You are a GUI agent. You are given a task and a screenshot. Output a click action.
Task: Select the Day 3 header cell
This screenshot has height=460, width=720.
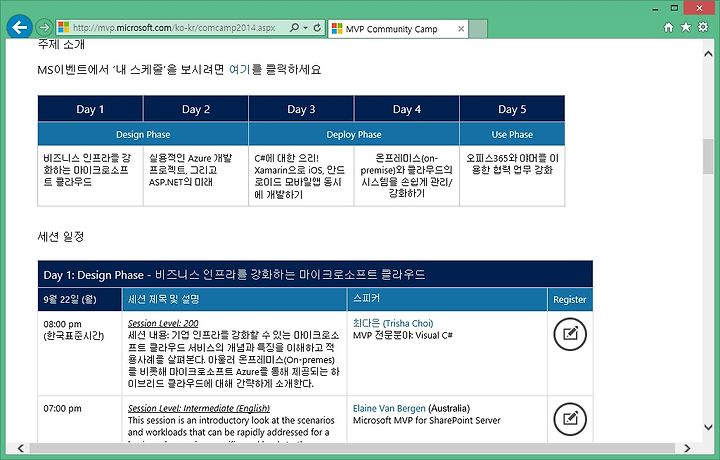pyautogui.click(x=301, y=109)
